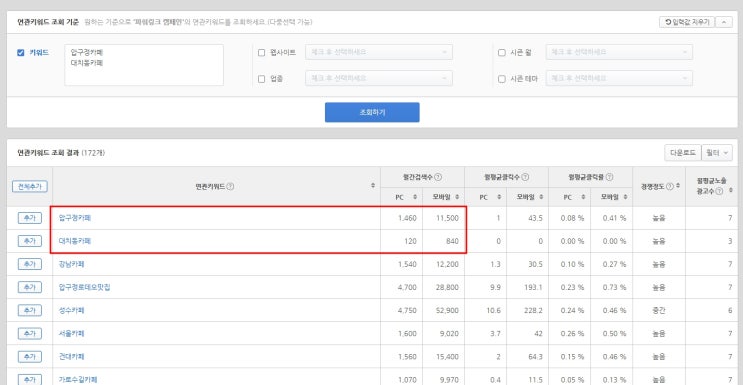This screenshot has width=743, height=385.
Task: Select the 11,500 mobile search cell
Action: 444,218
